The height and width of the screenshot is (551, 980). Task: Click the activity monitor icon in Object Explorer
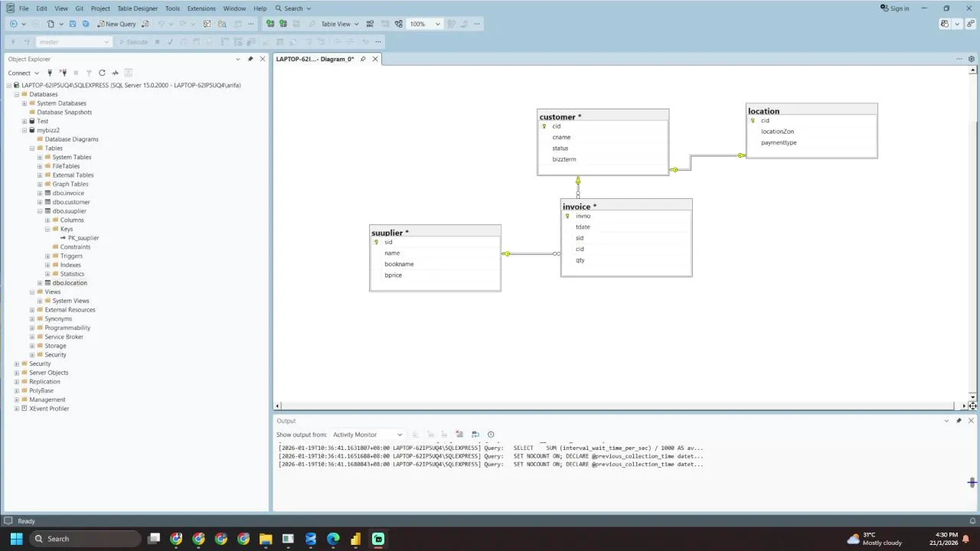116,73
